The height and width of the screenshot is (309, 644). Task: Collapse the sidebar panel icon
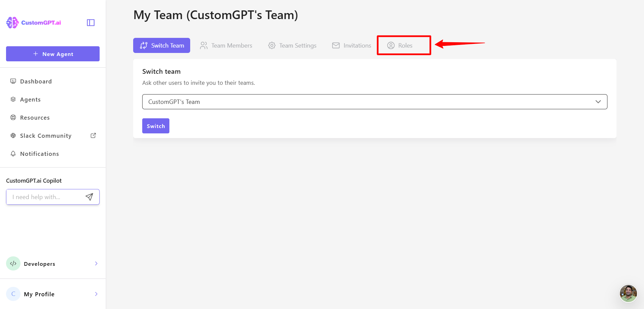click(x=91, y=22)
